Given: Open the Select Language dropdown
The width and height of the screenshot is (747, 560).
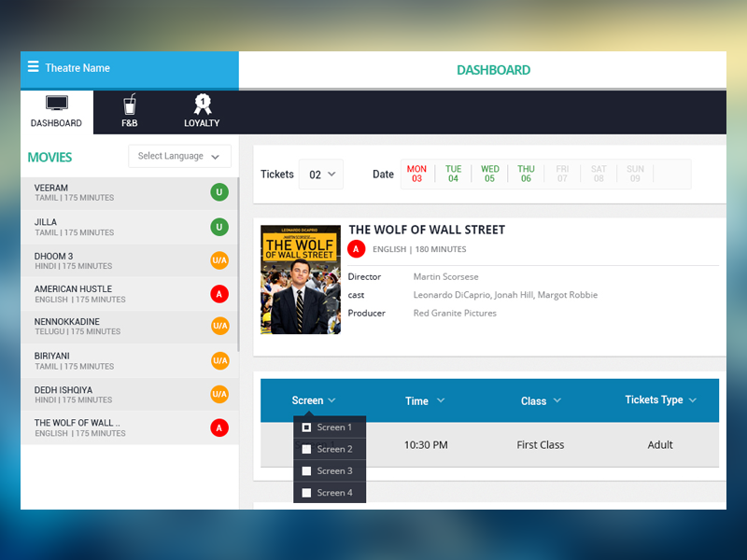Looking at the screenshot, I should pyautogui.click(x=179, y=156).
